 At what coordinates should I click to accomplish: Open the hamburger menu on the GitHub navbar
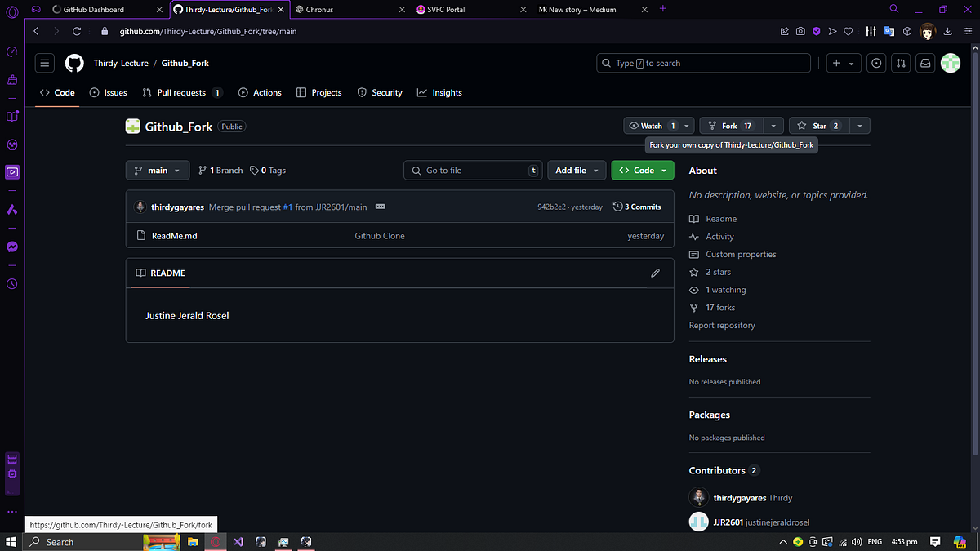(44, 62)
